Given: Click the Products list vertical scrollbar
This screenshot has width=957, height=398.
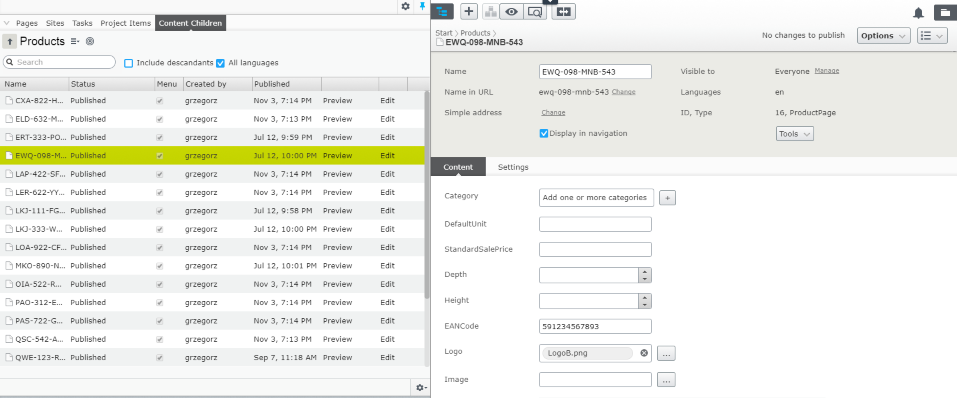Looking at the screenshot, I should point(427,195).
